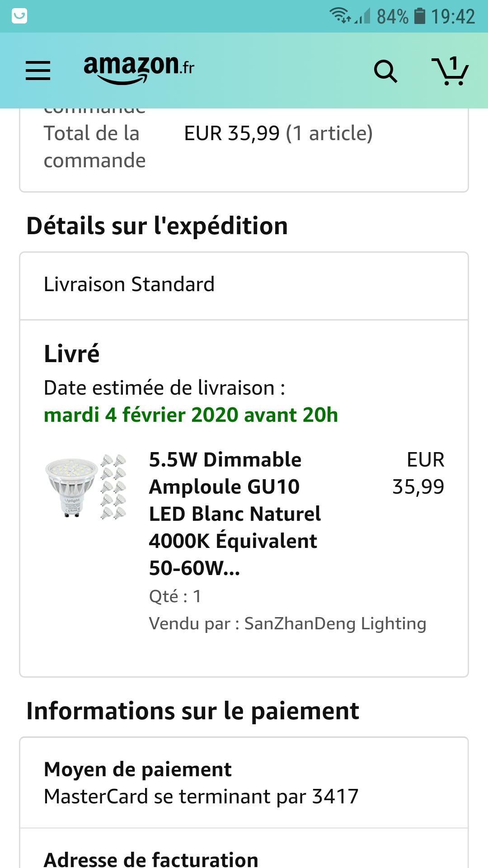The image size is (488, 868).
Task: Tap the notification icon in status bar
Action: coord(19,16)
